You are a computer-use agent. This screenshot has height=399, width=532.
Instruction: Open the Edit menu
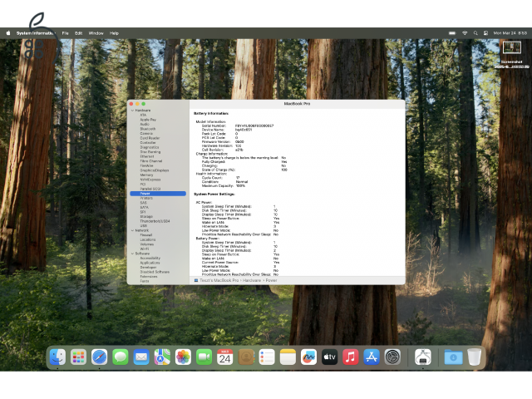79,33
